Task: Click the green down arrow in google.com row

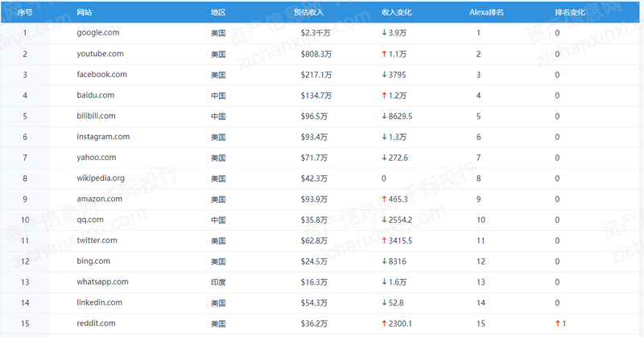Action: coord(385,34)
